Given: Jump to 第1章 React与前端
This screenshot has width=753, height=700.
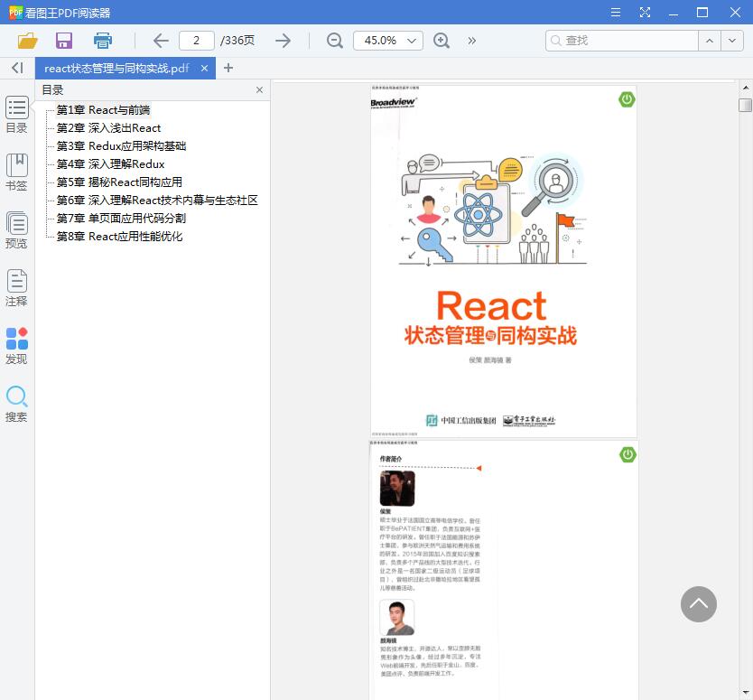Looking at the screenshot, I should point(103,110).
